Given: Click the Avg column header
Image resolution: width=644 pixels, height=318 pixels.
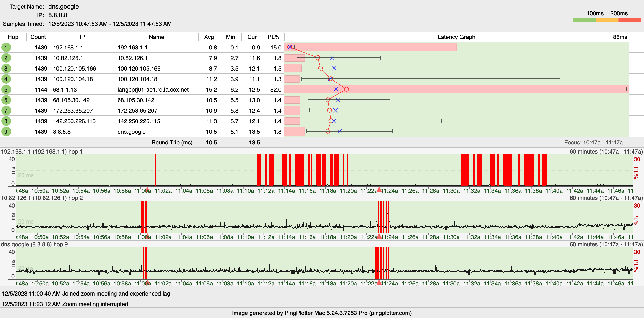Looking at the screenshot, I should pos(209,37).
